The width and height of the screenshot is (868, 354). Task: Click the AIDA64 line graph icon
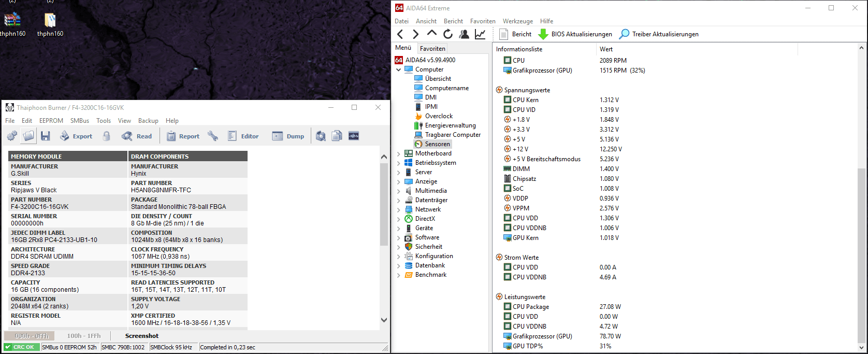point(480,34)
